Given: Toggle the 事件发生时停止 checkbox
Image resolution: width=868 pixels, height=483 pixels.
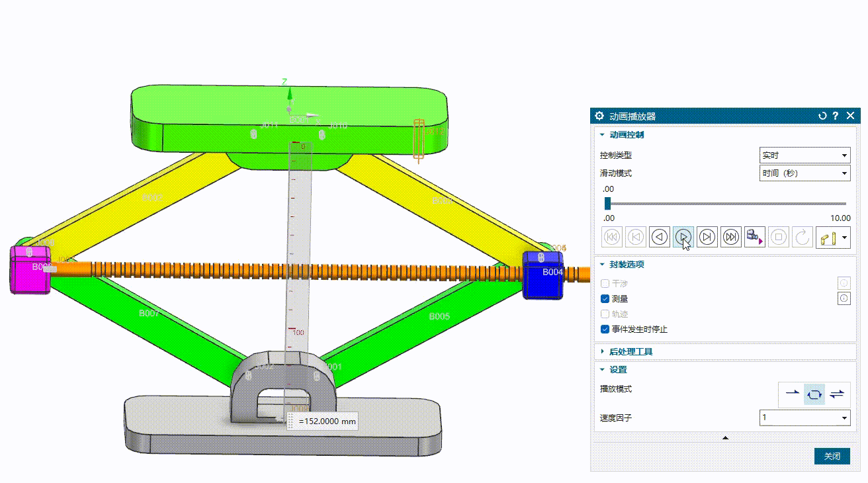Looking at the screenshot, I should pyautogui.click(x=605, y=329).
